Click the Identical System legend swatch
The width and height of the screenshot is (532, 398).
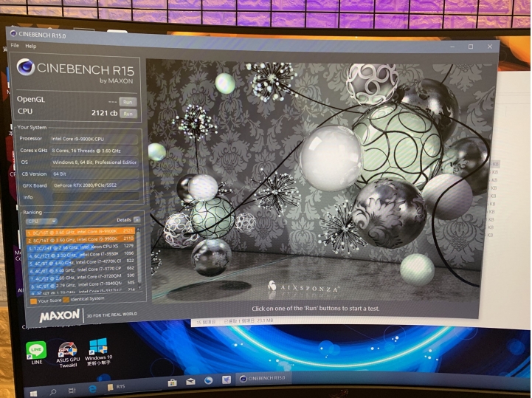tap(66, 300)
